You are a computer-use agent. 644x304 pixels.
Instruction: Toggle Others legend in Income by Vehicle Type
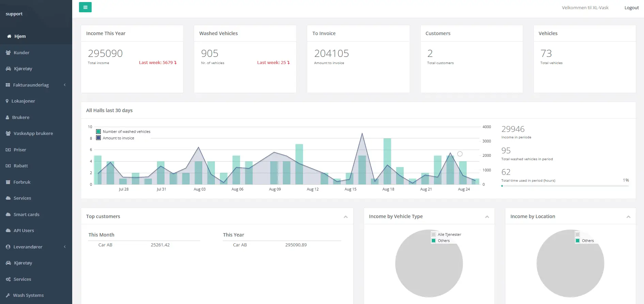click(x=434, y=241)
